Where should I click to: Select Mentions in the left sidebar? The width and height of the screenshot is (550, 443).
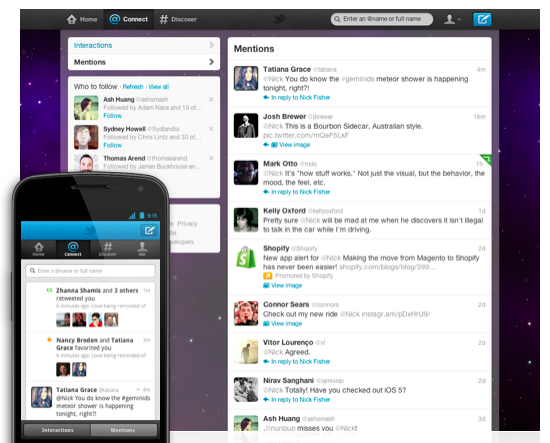(144, 62)
